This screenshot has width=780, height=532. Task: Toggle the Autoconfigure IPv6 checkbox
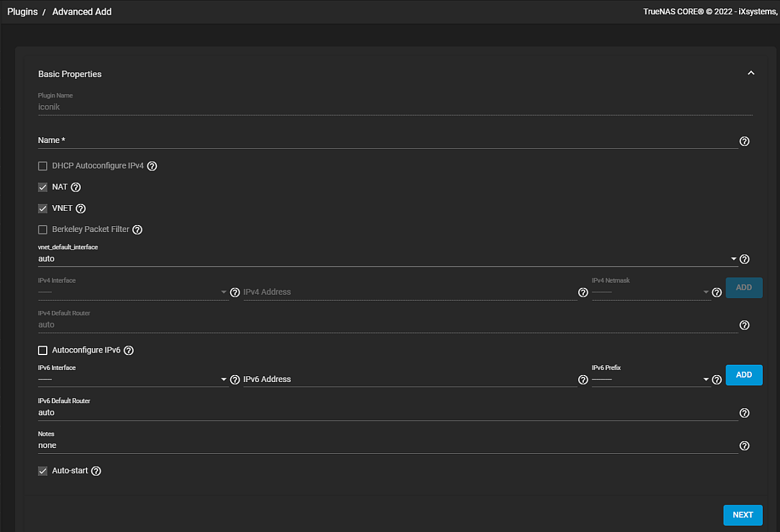pyautogui.click(x=43, y=351)
